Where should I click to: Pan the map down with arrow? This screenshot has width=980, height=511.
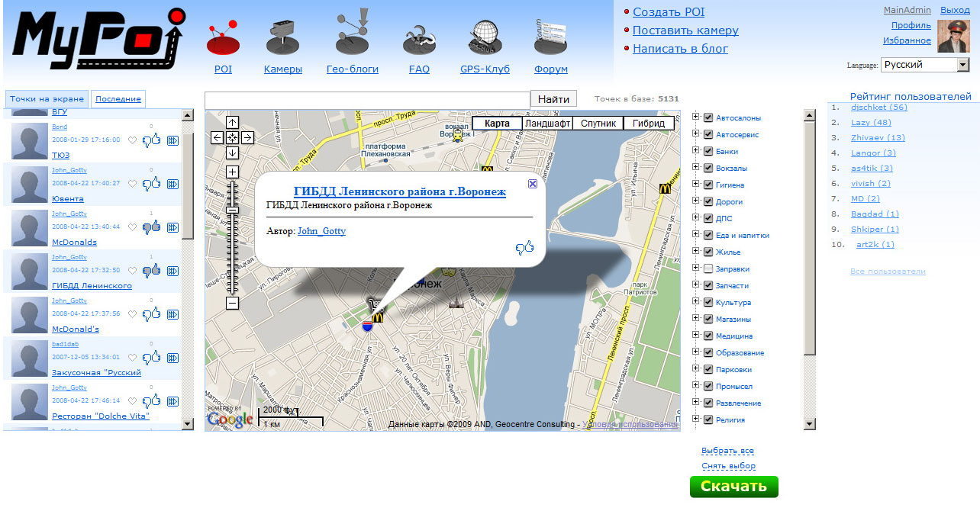(x=233, y=153)
